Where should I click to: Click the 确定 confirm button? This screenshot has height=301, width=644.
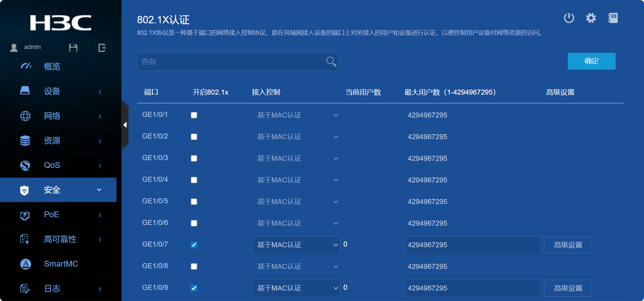pos(591,61)
